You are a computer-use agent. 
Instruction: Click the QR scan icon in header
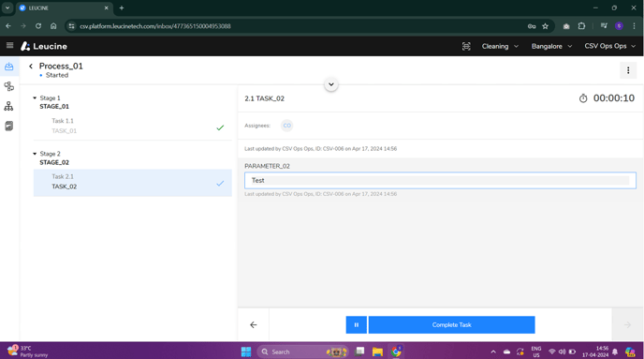point(466,47)
